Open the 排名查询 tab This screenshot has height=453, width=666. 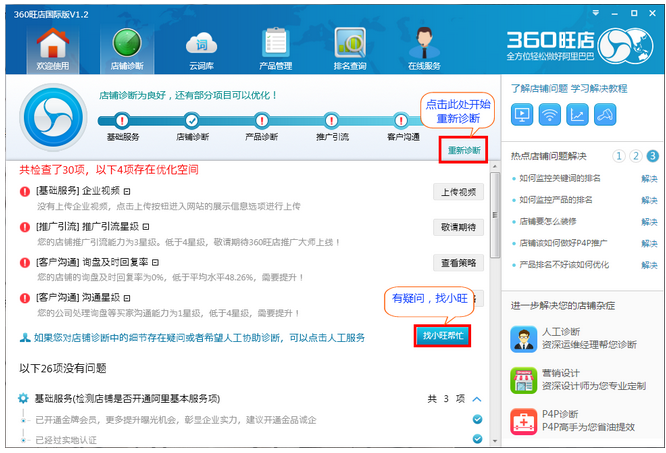click(x=350, y=49)
